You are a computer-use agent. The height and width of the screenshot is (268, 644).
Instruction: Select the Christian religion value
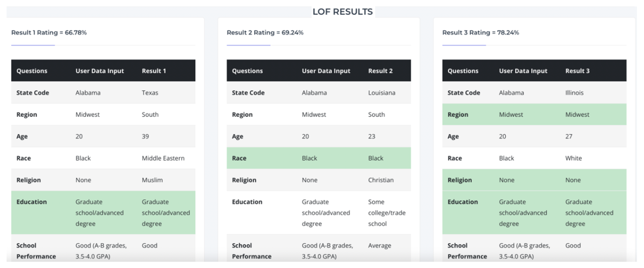[381, 180]
